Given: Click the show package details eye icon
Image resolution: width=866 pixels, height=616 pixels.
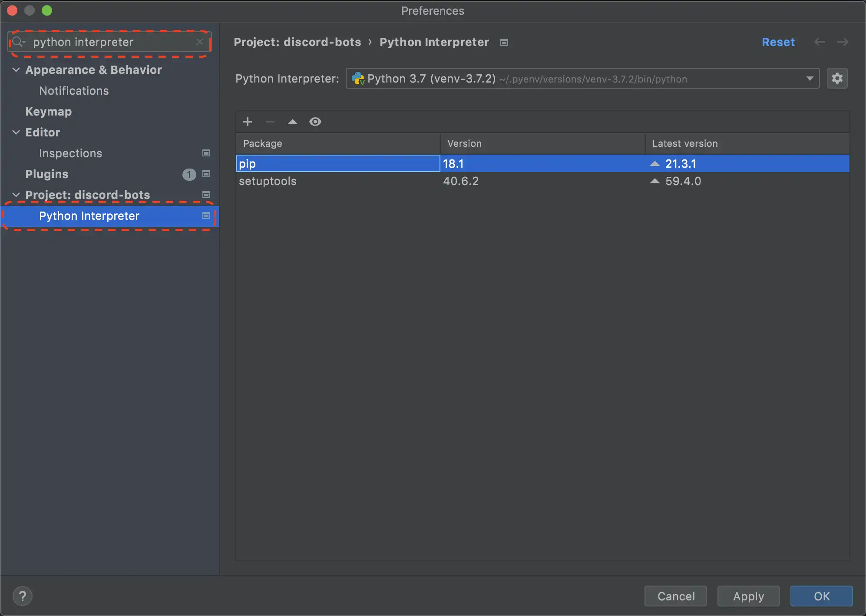Looking at the screenshot, I should (x=315, y=121).
